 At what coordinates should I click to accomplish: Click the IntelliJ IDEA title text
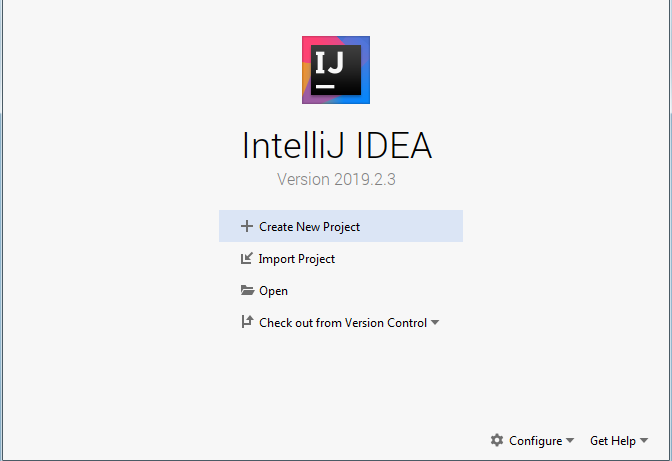tap(336, 146)
